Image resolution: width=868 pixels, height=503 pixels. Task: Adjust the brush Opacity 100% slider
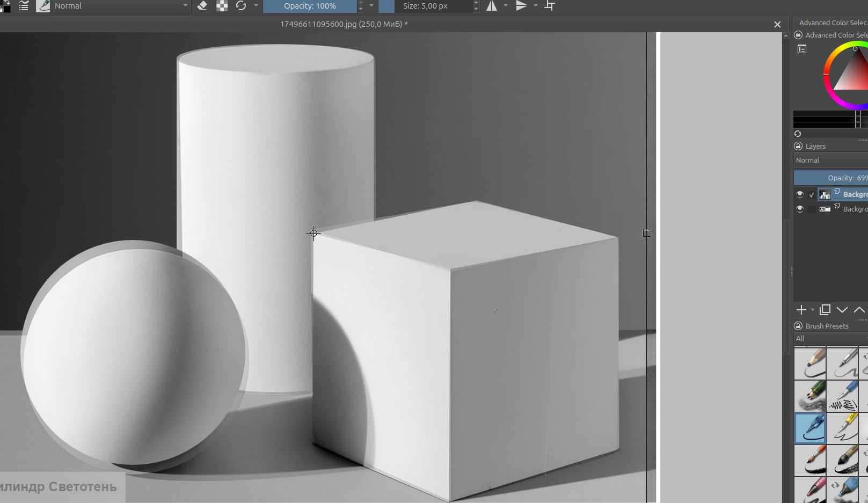pos(310,6)
